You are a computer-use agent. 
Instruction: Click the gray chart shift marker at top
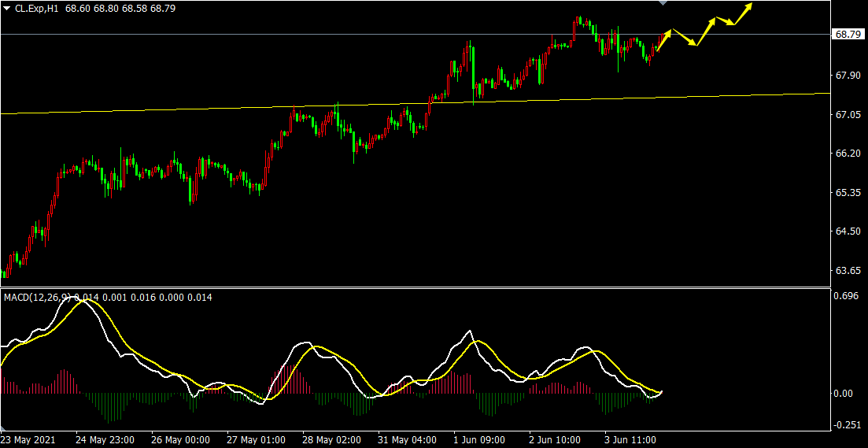[663, 3]
